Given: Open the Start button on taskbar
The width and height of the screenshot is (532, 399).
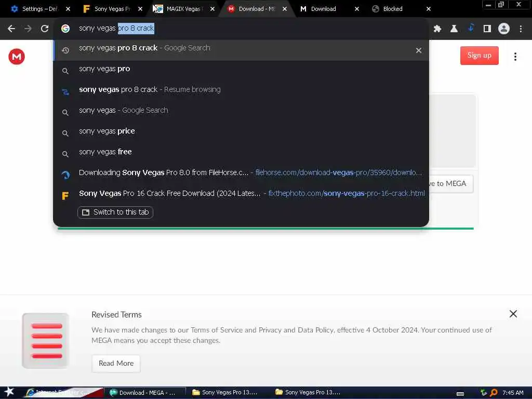Looking at the screenshot, I should coord(9,392).
